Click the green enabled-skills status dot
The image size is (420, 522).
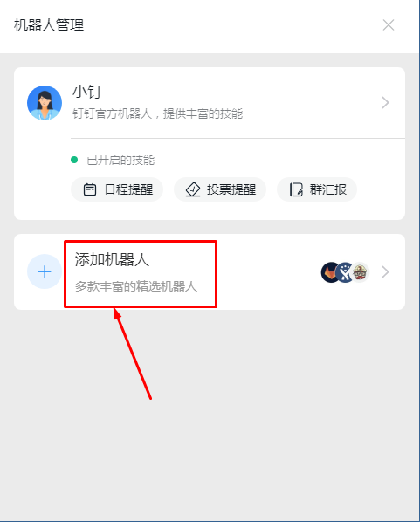pos(74,160)
